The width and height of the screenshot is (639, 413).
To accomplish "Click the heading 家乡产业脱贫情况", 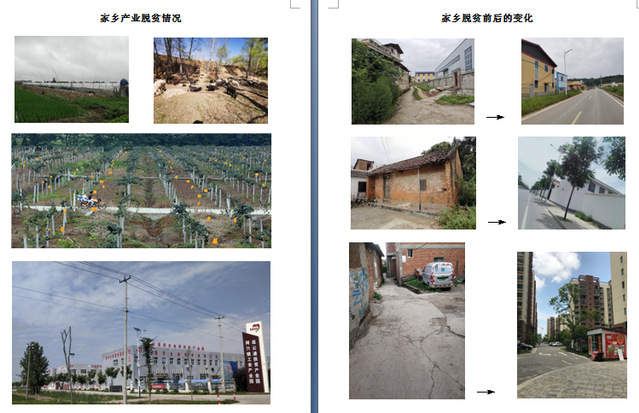I will point(141,18).
